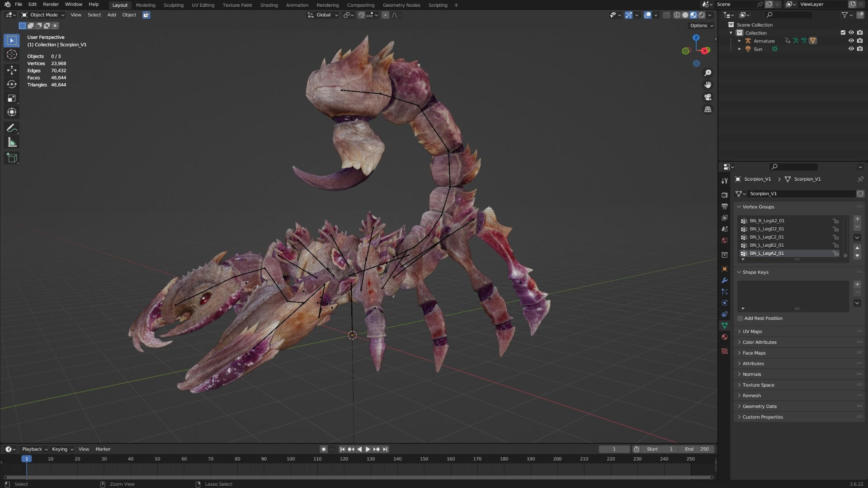Image resolution: width=868 pixels, height=488 pixels.
Task: Open the Render menu
Action: point(51,4)
